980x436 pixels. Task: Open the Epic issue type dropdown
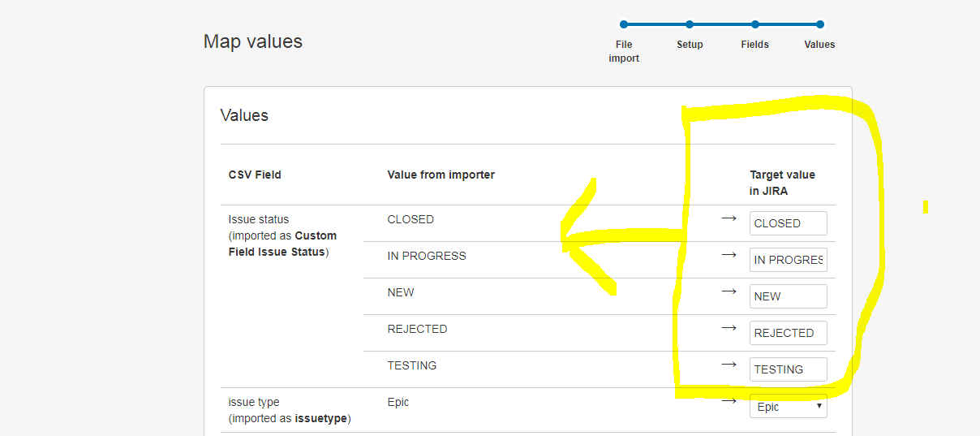[789, 406]
